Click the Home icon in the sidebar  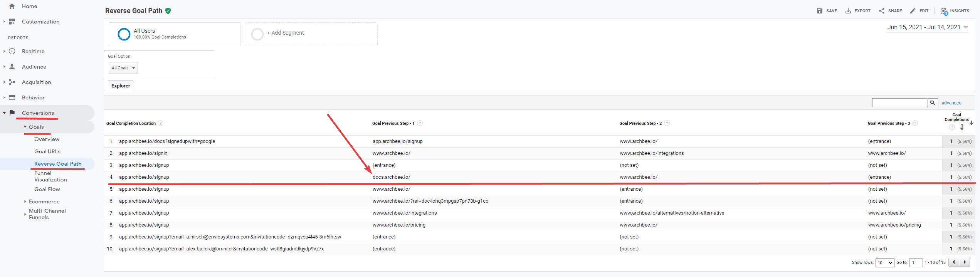12,6
